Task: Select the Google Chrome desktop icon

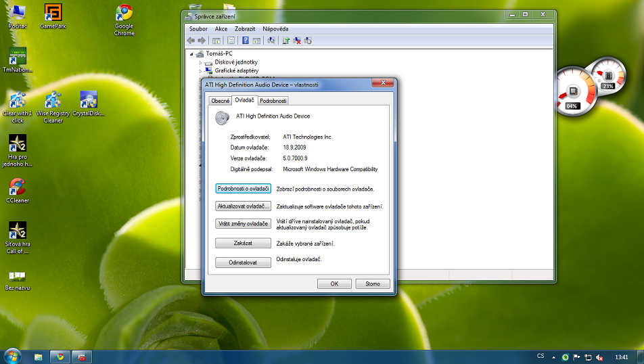Action: pos(124,20)
